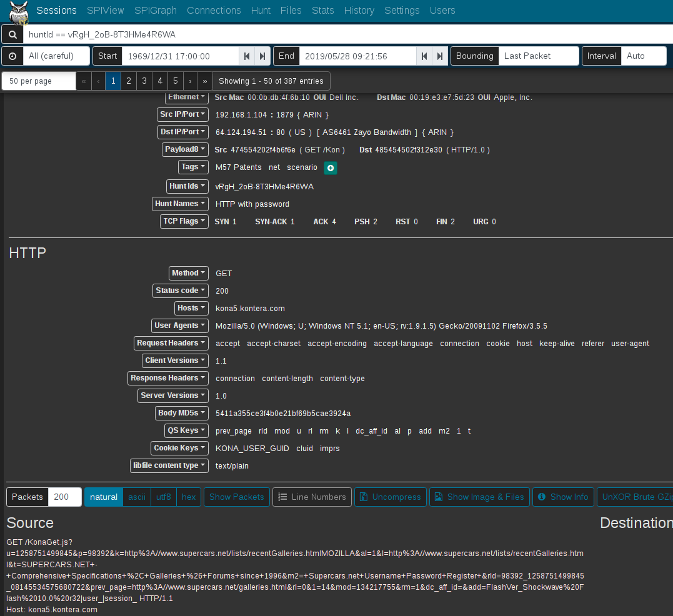Click the Show Image & Files button
This screenshot has width=673, height=616.
coord(479,497)
